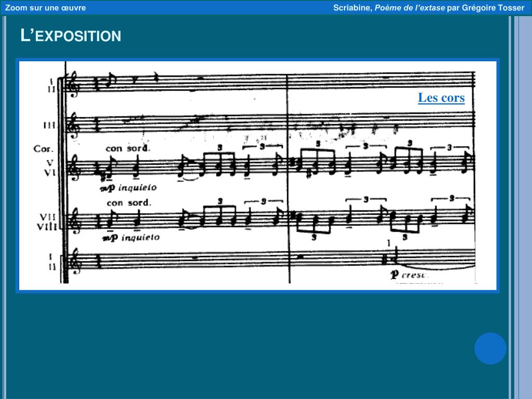Click the "Scriabine, Poème de l'extase" header text
The width and height of the screenshot is (532, 399).
pyautogui.click(x=389, y=8)
